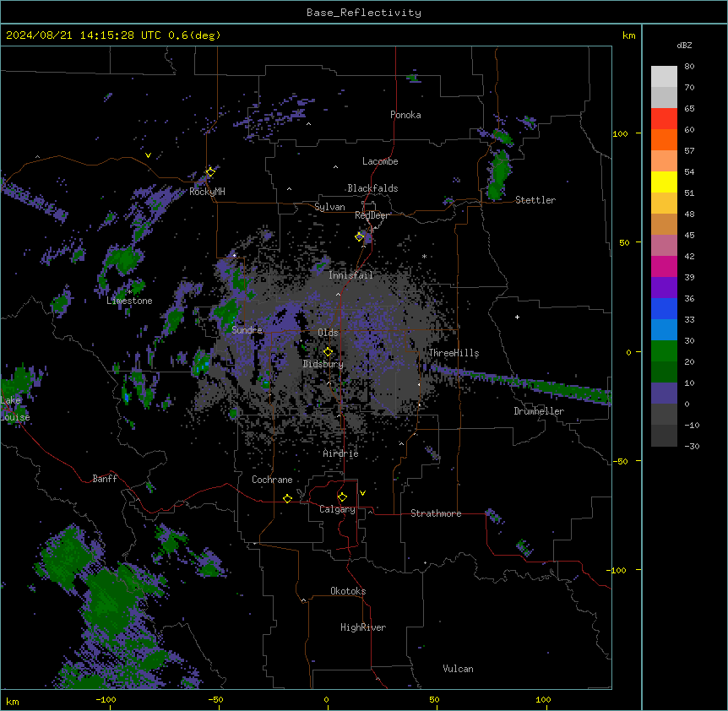Click the Vulcan label
The height and width of the screenshot is (711, 728).
(459, 669)
